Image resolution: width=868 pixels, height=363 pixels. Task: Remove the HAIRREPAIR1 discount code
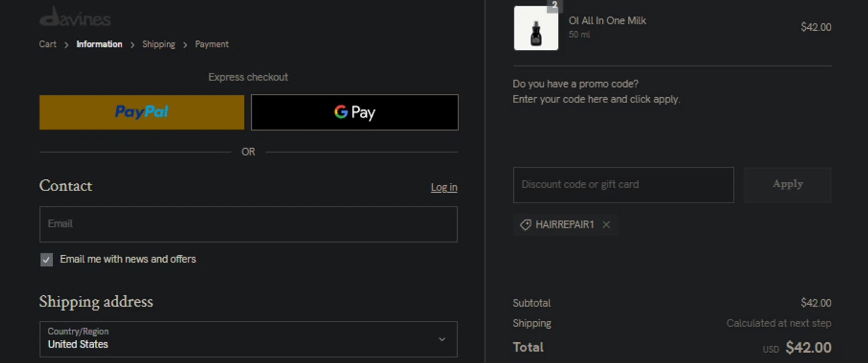click(x=606, y=225)
